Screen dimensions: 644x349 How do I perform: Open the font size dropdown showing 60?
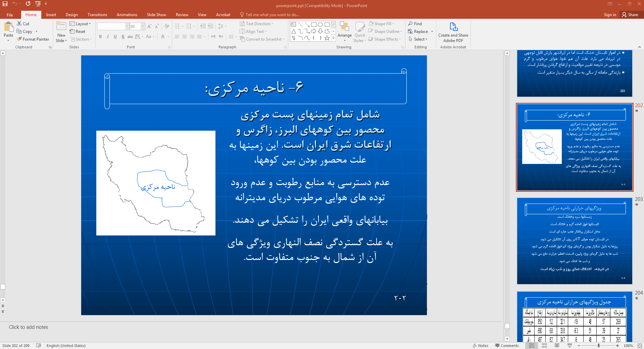pos(143,26)
